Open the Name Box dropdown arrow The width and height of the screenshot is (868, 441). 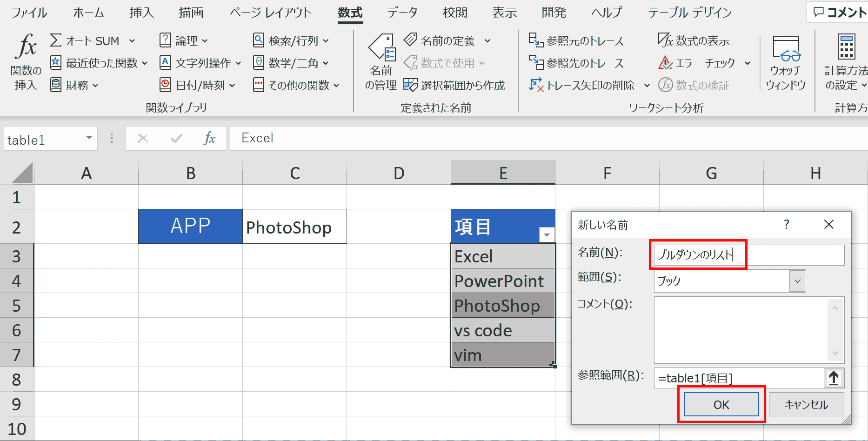(x=89, y=138)
